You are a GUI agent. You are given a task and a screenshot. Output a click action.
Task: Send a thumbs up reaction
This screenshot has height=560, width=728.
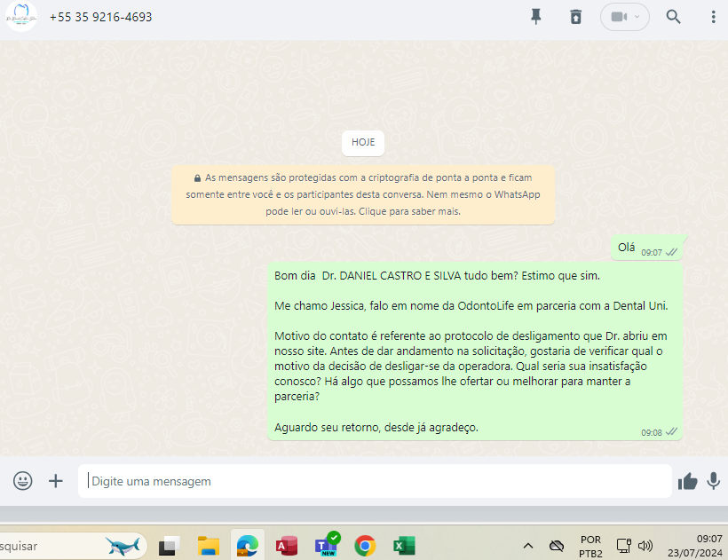pos(688,481)
